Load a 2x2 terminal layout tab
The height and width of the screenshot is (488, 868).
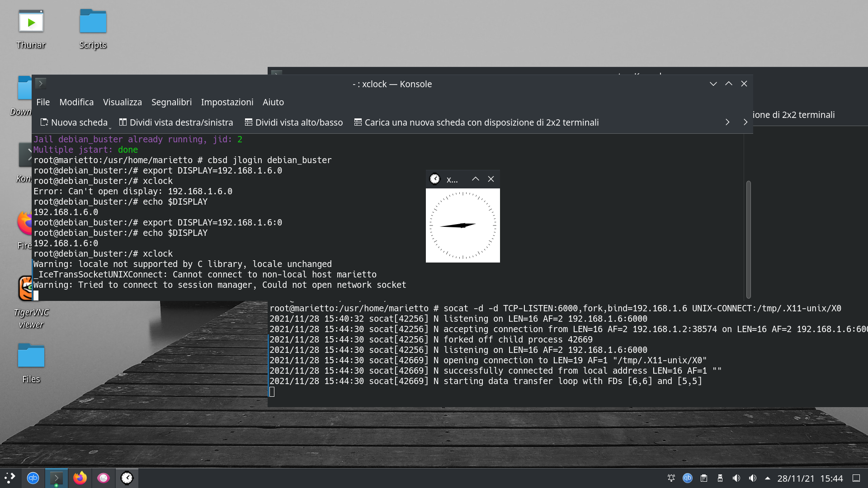[476, 122]
